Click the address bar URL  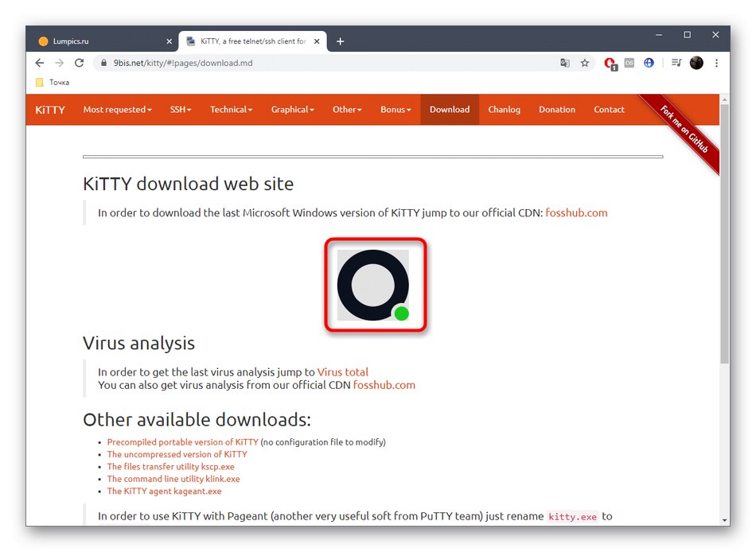tap(183, 63)
